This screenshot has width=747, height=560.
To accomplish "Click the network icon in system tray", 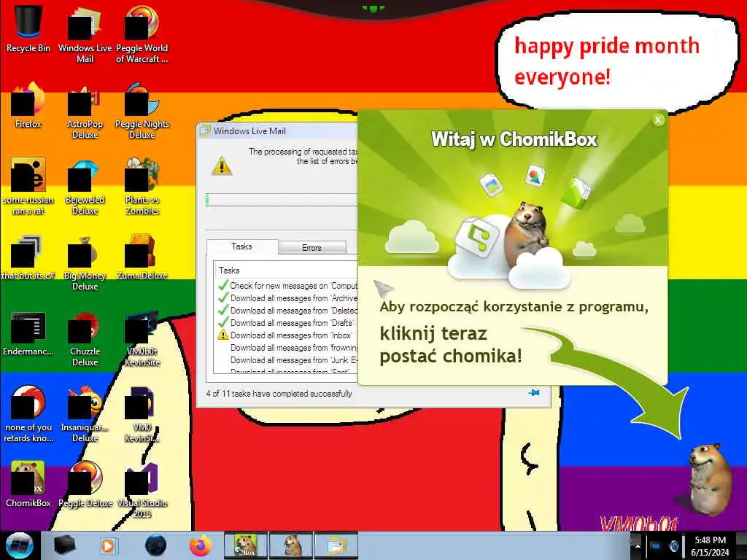I will tap(656, 546).
